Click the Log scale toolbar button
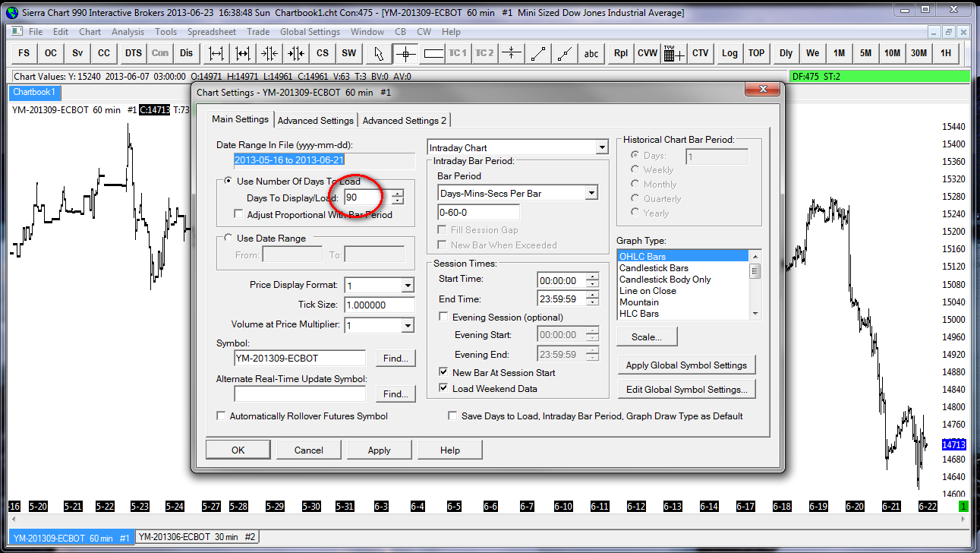This screenshot has width=980, height=553. click(729, 53)
